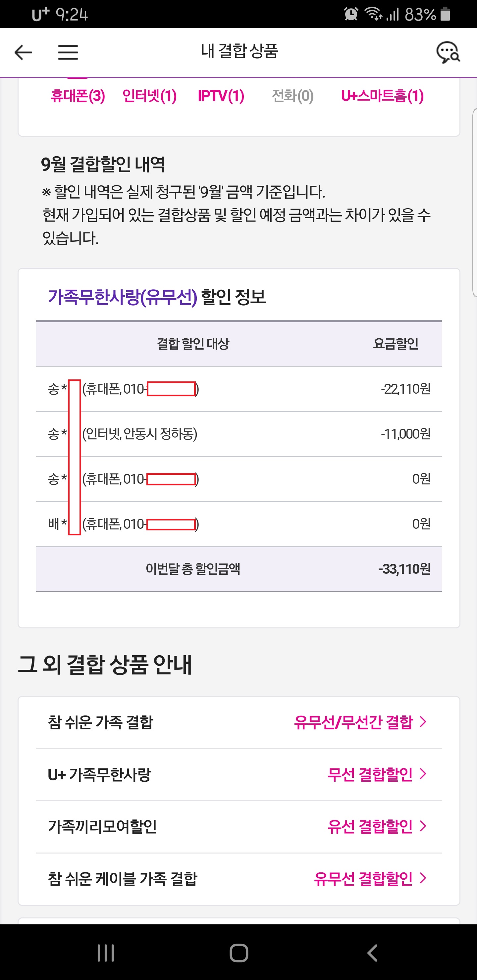The image size is (477, 980).
Task: Open the U+스마트홈(1) tab
Action: coord(382,96)
